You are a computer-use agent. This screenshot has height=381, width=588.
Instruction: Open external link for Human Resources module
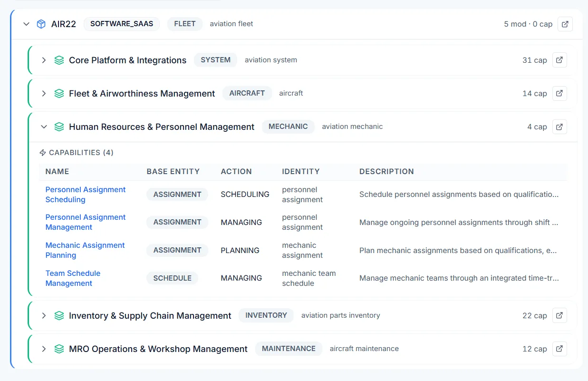(559, 127)
